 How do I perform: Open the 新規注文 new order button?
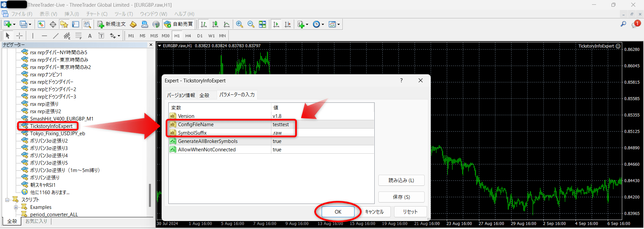[x=112, y=24]
